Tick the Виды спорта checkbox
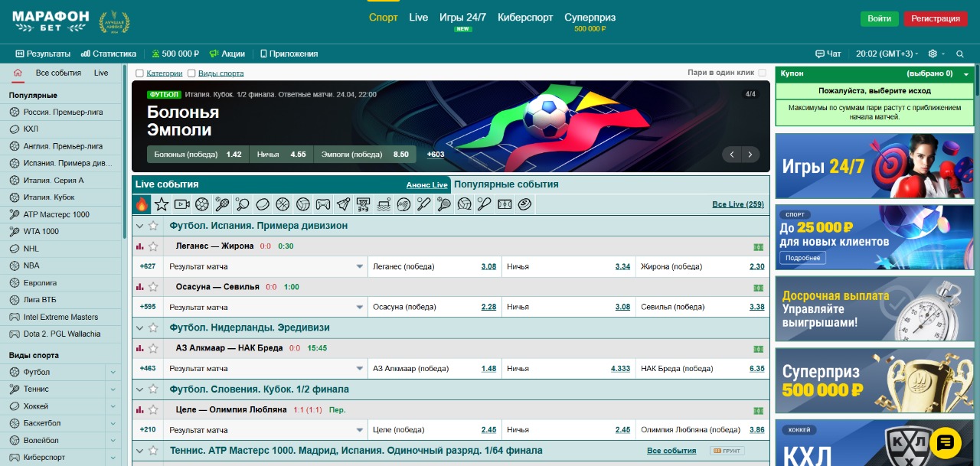 pyautogui.click(x=191, y=73)
